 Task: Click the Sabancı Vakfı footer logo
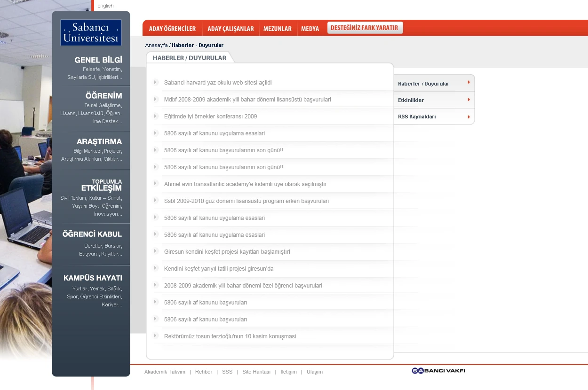pos(438,371)
